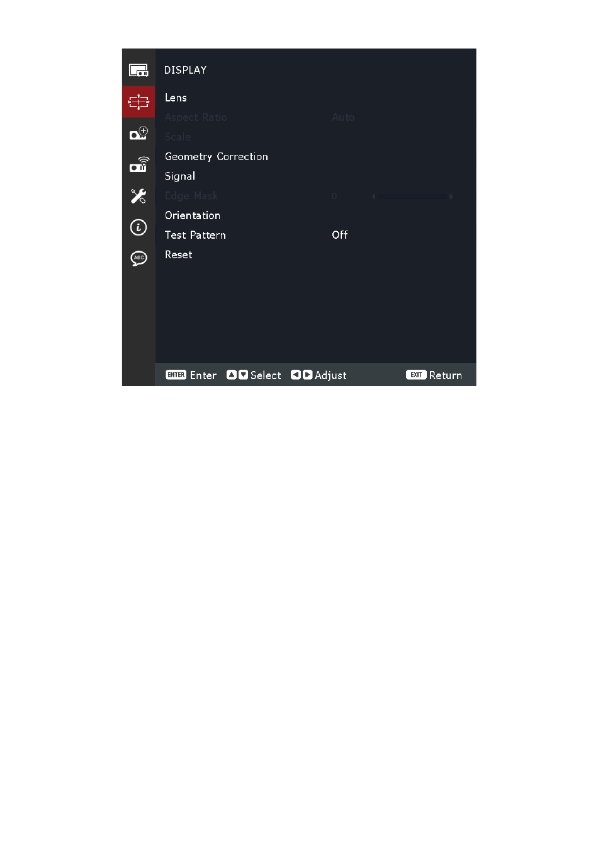This screenshot has width=598, height=868.
Task: Open the projector input settings icon
Action: pyautogui.click(x=138, y=134)
